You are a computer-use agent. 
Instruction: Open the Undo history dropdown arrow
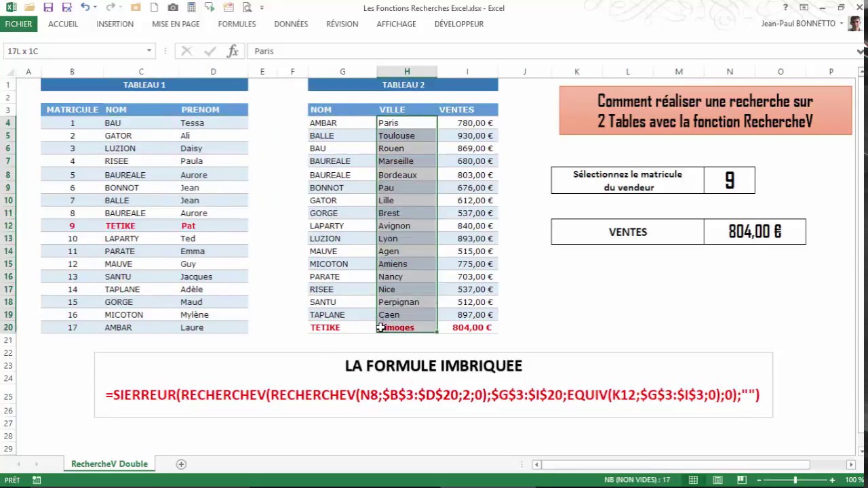[x=96, y=7]
